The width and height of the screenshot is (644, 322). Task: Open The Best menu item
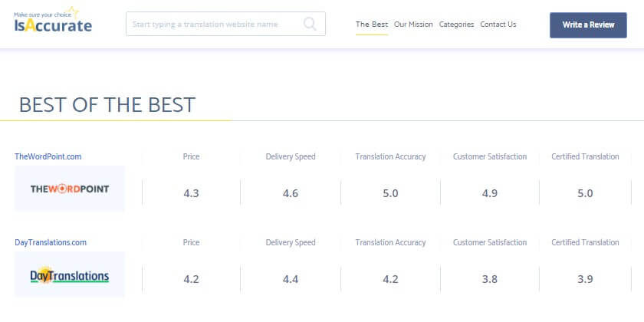coord(371,25)
